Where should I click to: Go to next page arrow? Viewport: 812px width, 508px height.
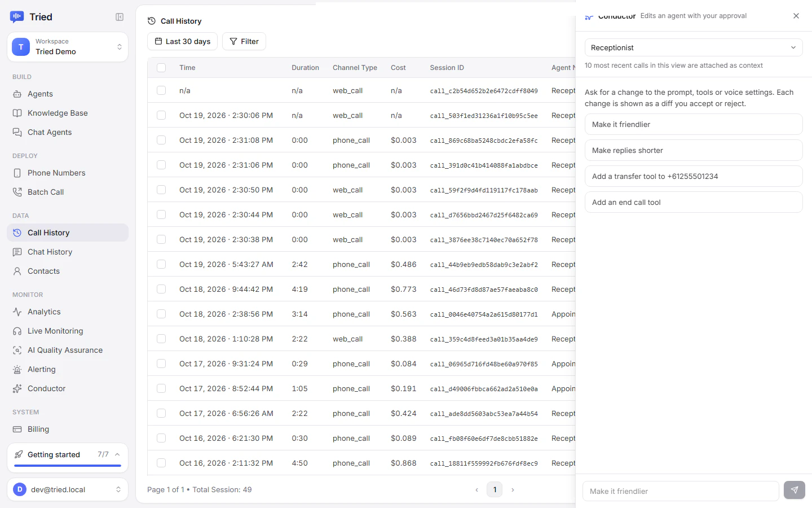pyautogui.click(x=513, y=490)
